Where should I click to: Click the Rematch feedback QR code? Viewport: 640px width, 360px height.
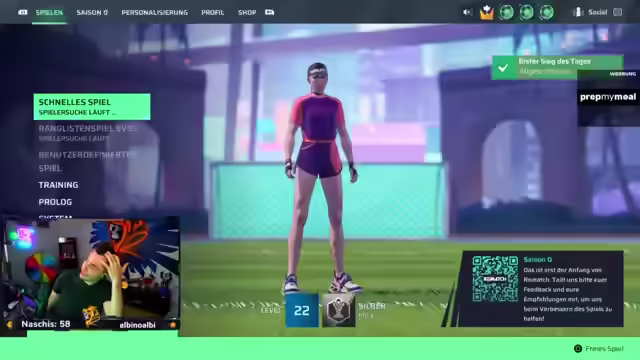click(x=495, y=279)
